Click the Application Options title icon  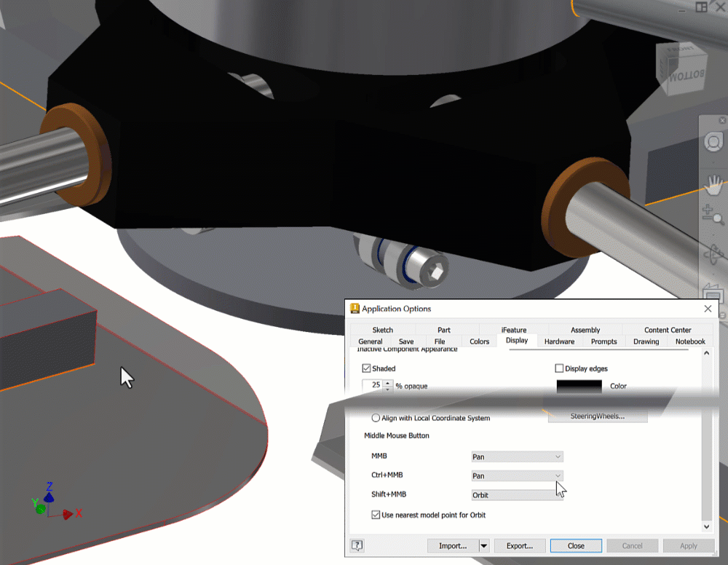355,309
